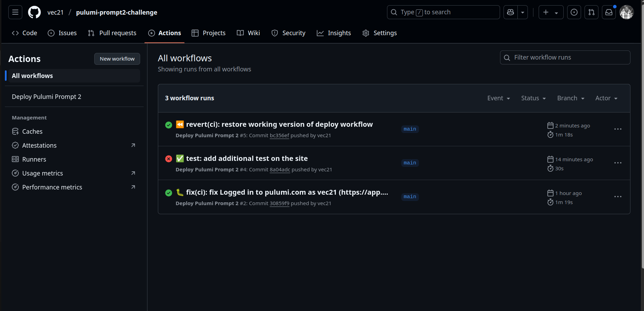Open the create new plus menu
644x311 pixels.
(551, 12)
